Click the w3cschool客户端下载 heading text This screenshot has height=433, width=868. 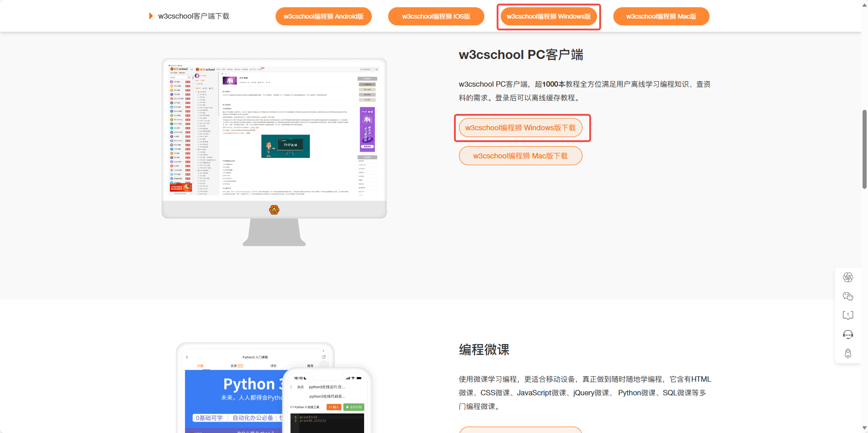pyautogui.click(x=193, y=16)
